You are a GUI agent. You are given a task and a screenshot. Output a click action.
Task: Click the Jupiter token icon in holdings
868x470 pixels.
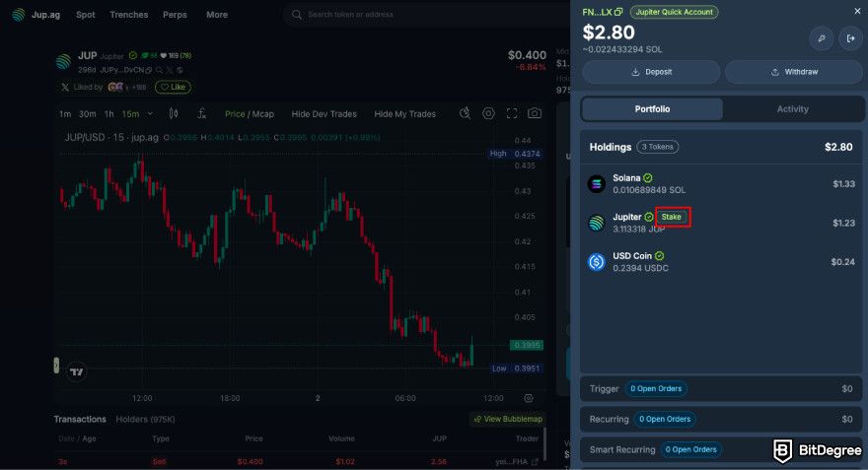click(x=596, y=223)
